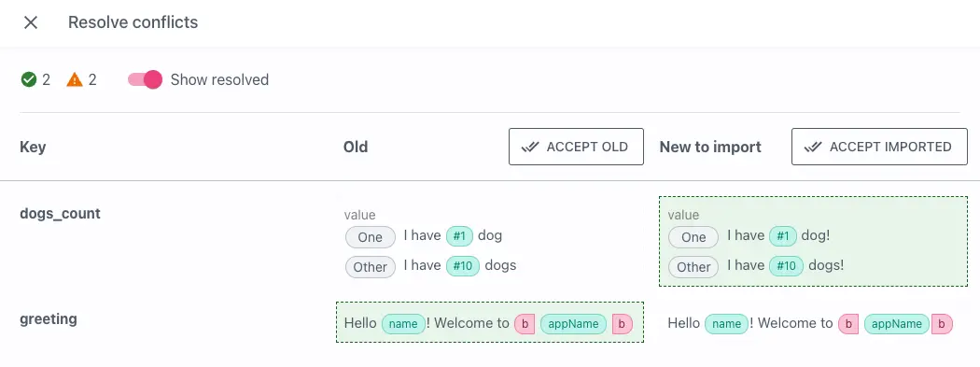
Task: Click the One plural chip in Old
Action: 370,237
